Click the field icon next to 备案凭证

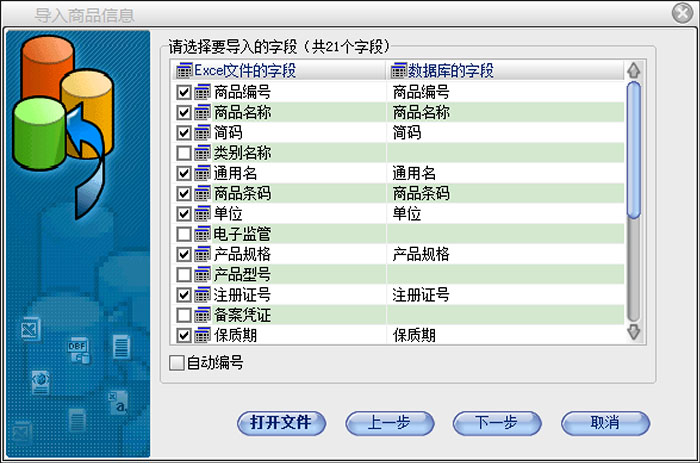(202, 315)
